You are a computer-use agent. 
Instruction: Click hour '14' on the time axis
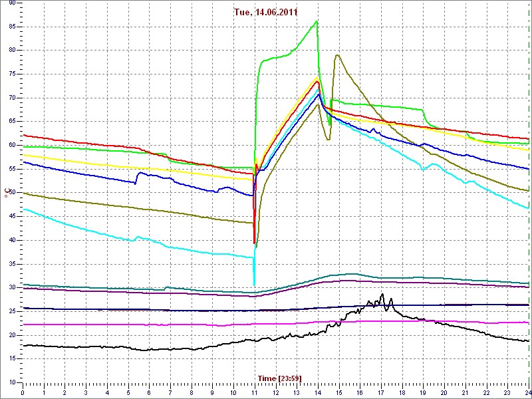pyautogui.click(x=318, y=392)
